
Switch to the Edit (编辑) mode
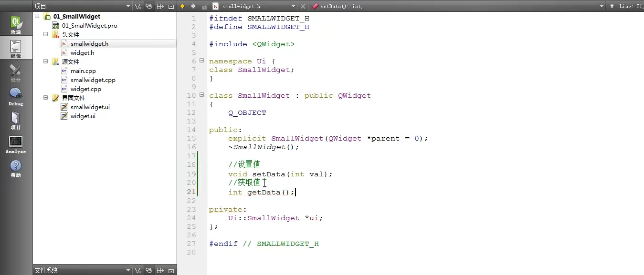point(16,49)
